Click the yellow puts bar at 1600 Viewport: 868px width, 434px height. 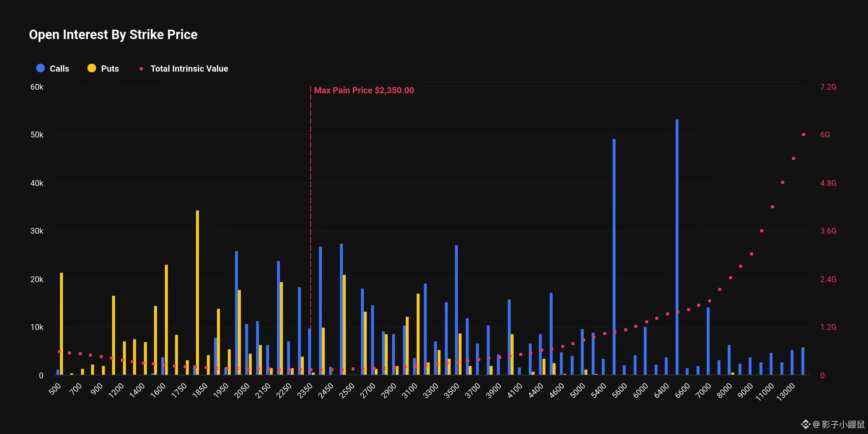[x=166, y=320]
